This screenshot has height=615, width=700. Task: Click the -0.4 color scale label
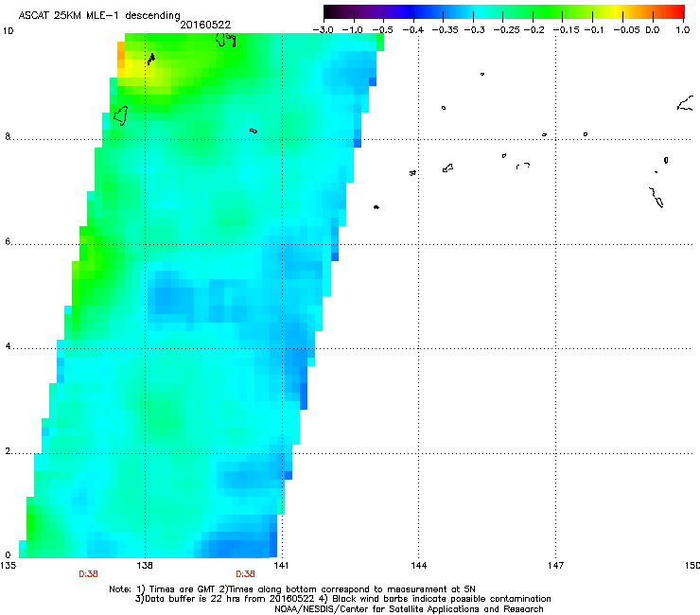(x=413, y=30)
